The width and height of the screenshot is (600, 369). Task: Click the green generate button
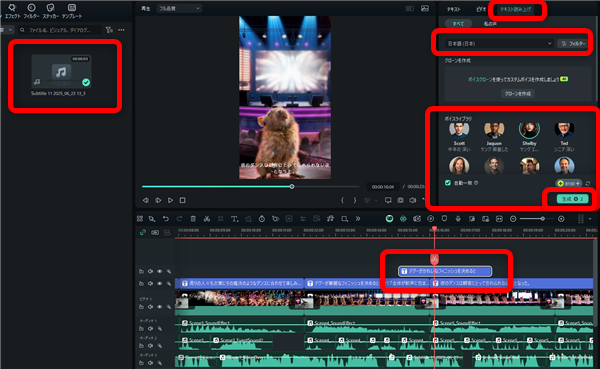click(x=572, y=199)
